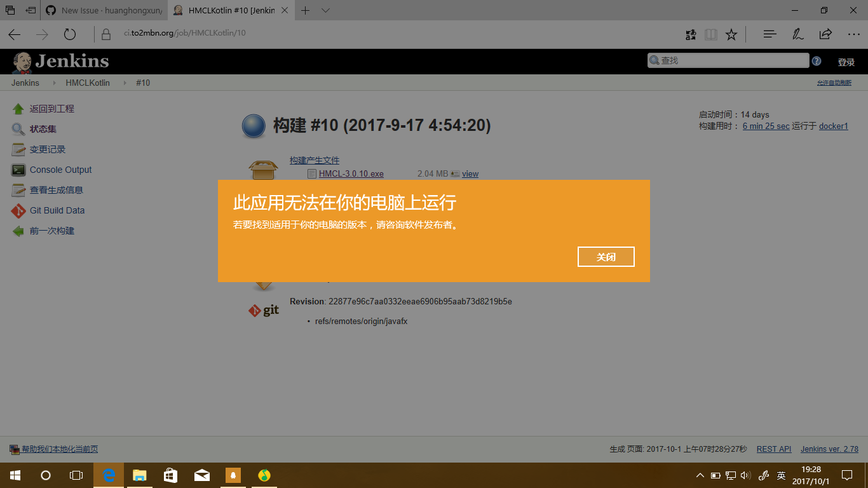The image size is (868, 488).
Task: Show hidden tray icons chevron
Action: (700, 475)
